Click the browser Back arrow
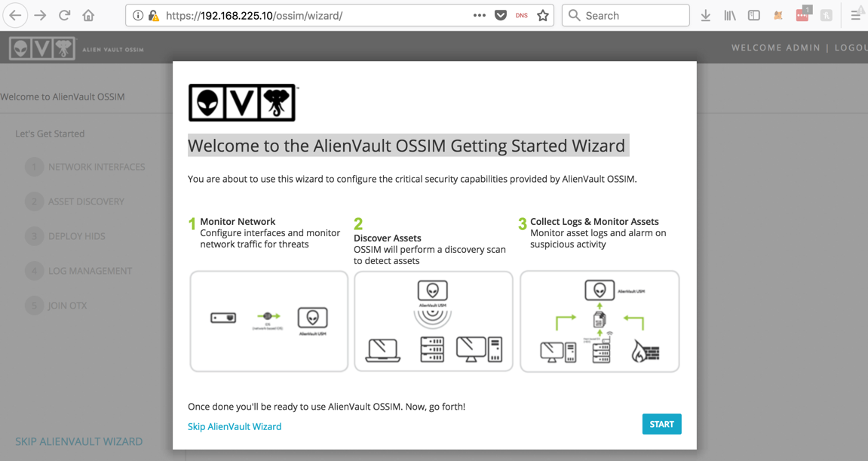868x461 pixels. [x=16, y=16]
